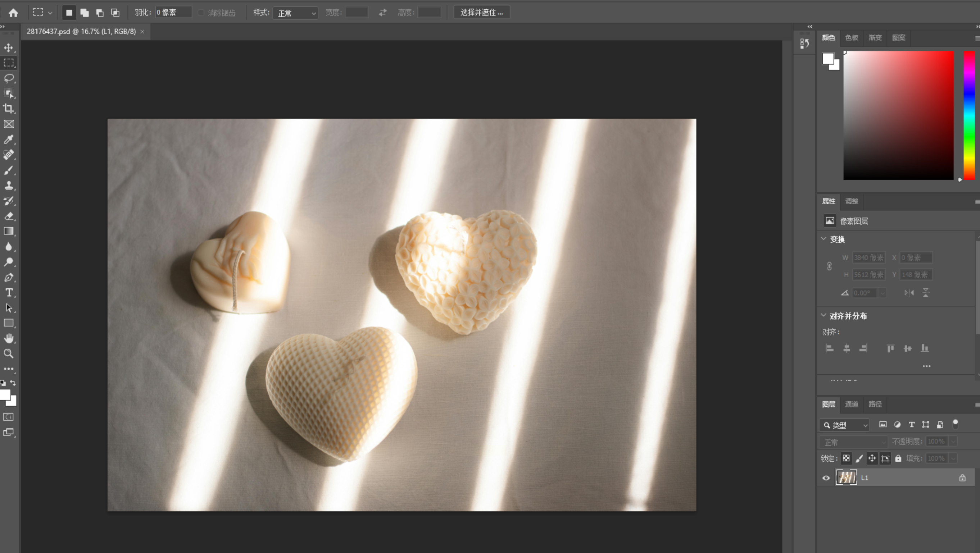Collapse the 变换 transform section
Image resolution: width=980 pixels, height=553 pixels.
click(x=824, y=239)
